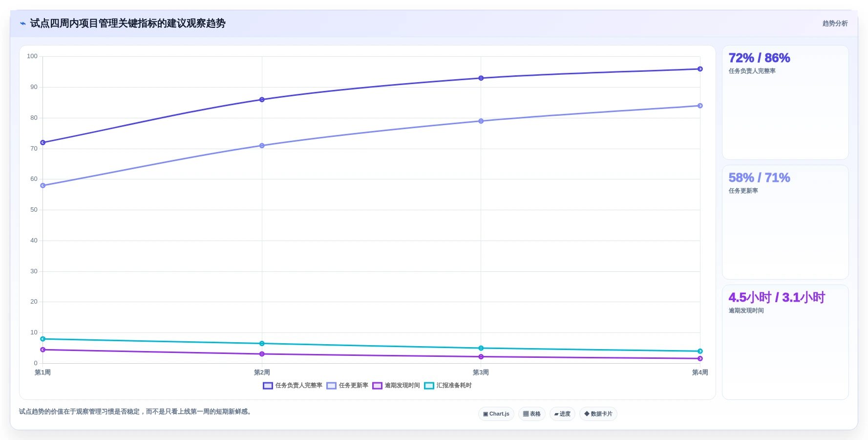
Task: Click 任务负责人完整率 data point at 第3周
Action: pyautogui.click(x=481, y=78)
